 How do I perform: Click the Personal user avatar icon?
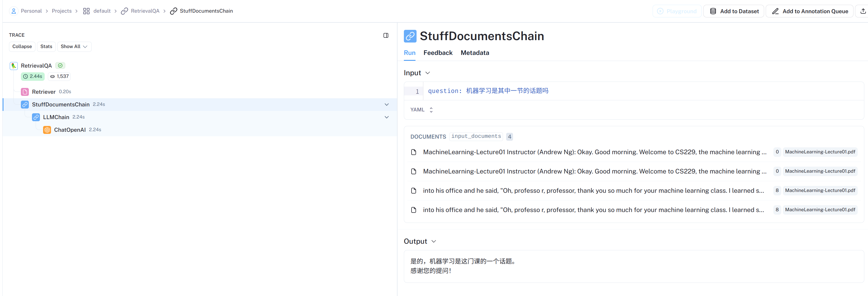[x=13, y=11]
